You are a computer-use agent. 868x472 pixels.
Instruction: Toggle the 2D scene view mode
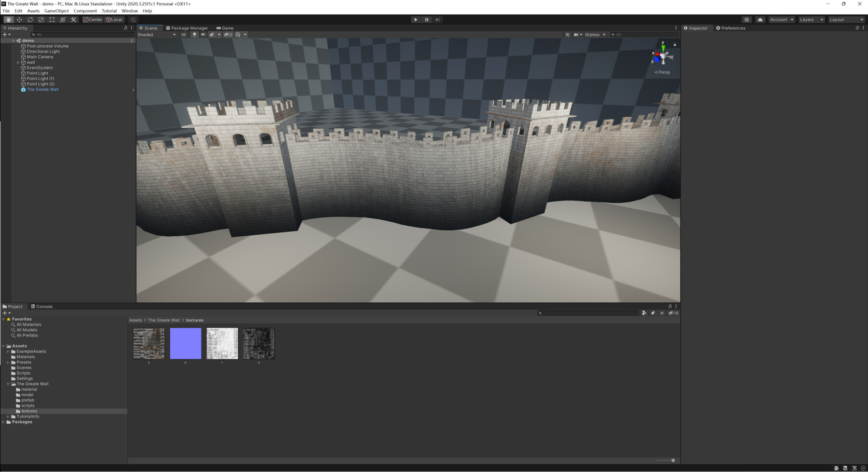click(x=184, y=35)
